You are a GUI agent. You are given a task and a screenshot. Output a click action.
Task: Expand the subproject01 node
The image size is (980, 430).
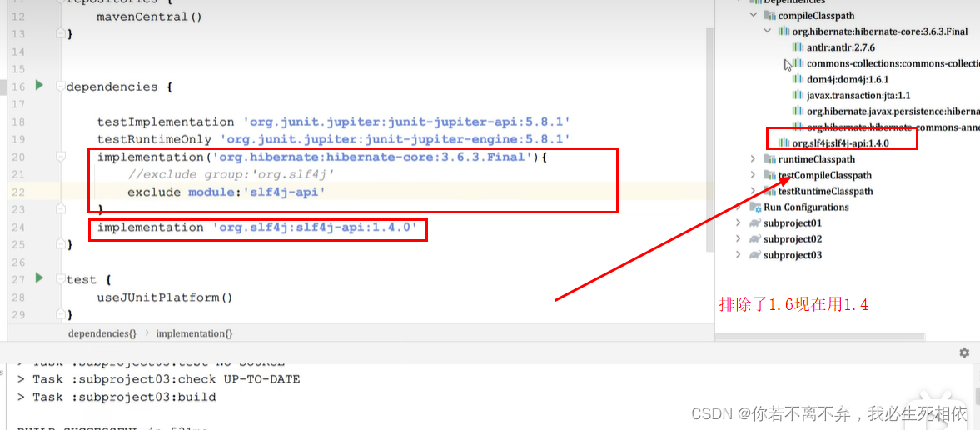(x=739, y=222)
